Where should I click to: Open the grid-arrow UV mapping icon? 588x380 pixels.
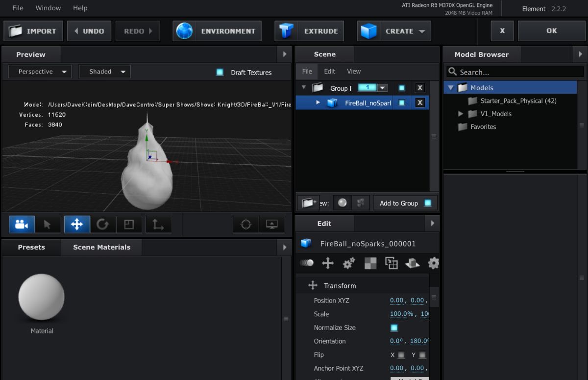[392, 263]
